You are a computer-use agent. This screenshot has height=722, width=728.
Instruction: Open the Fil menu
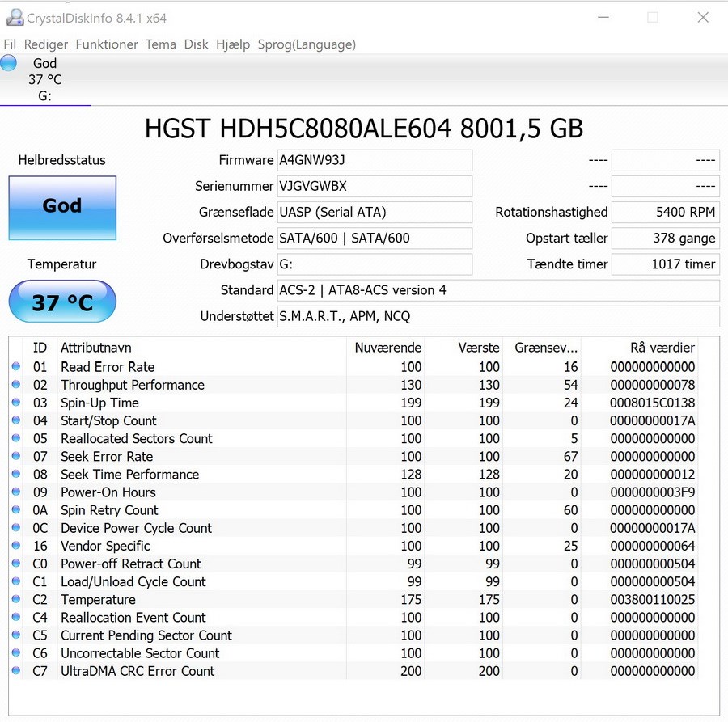11,44
